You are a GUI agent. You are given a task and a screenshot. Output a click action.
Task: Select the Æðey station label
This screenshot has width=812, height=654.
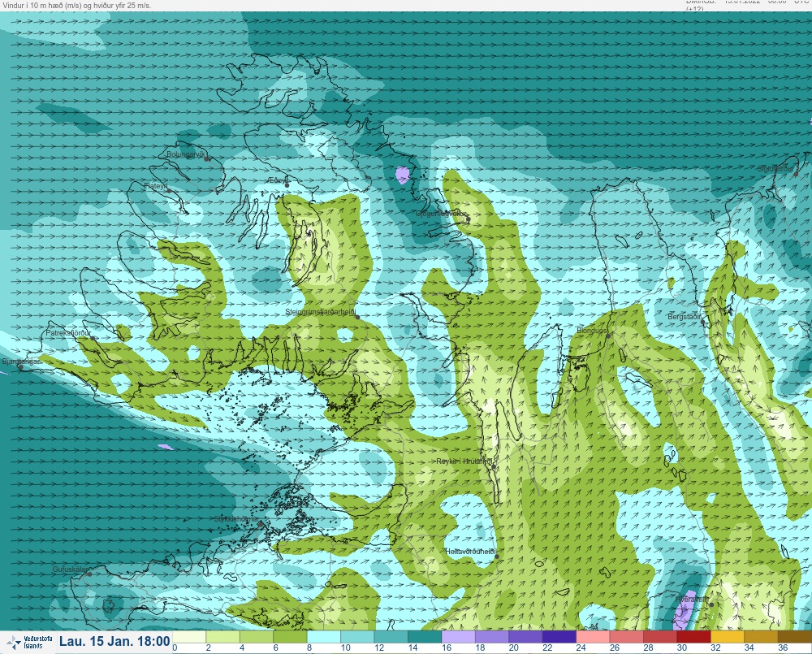tap(277, 180)
